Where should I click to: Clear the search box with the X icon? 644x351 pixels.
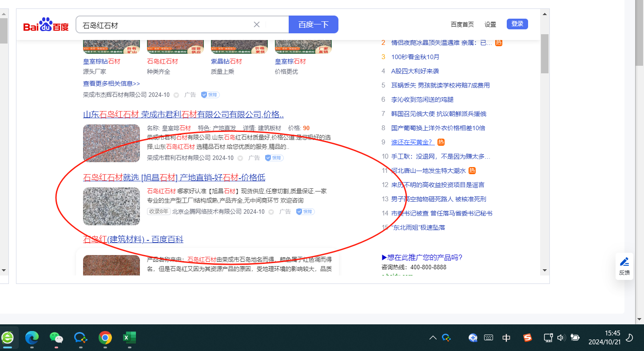(x=257, y=24)
